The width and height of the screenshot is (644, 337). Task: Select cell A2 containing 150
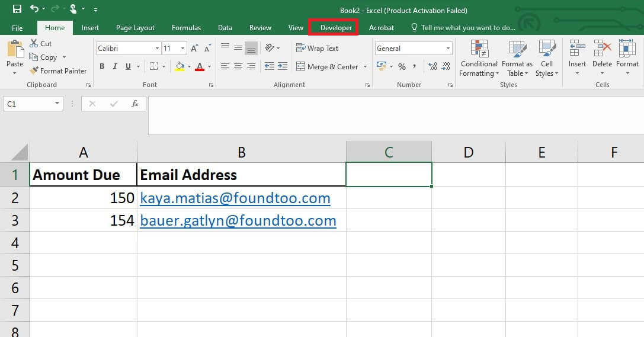83,198
